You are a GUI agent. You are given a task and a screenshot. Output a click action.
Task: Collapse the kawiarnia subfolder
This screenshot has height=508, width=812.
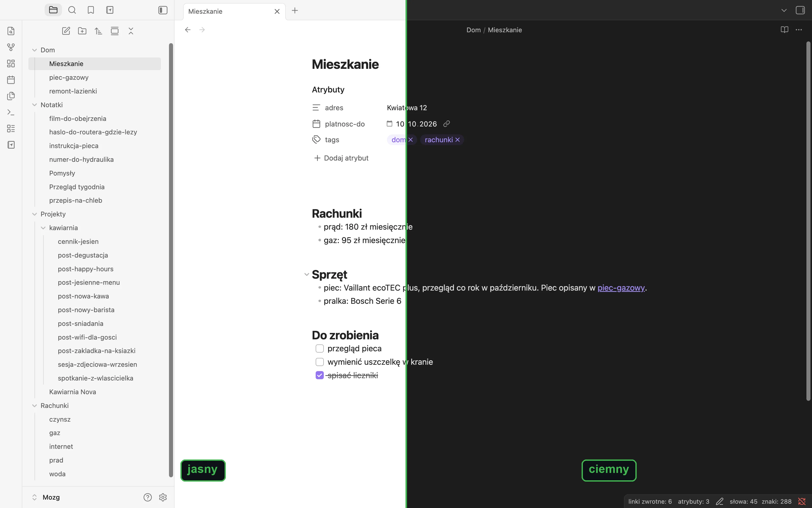pyautogui.click(x=43, y=228)
